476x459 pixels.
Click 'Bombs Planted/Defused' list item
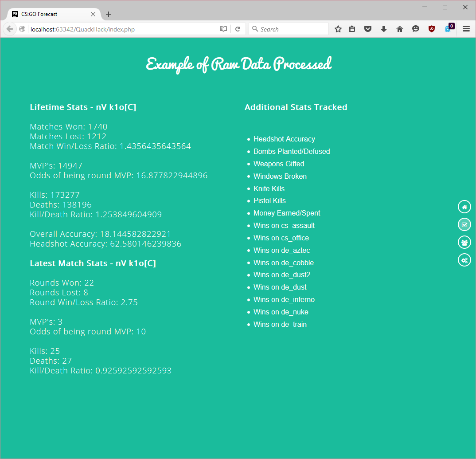[x=292, y=151]
